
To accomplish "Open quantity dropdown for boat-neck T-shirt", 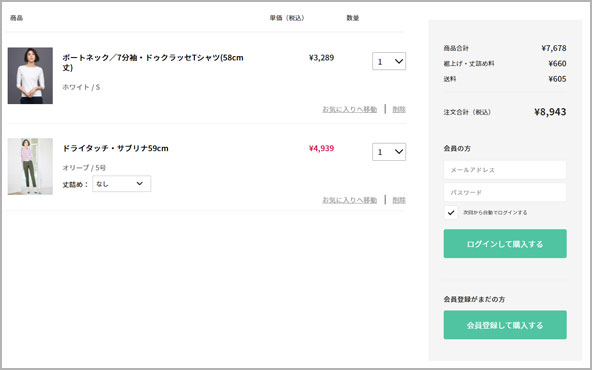I will pyautogui.click(x=389, y=61).
